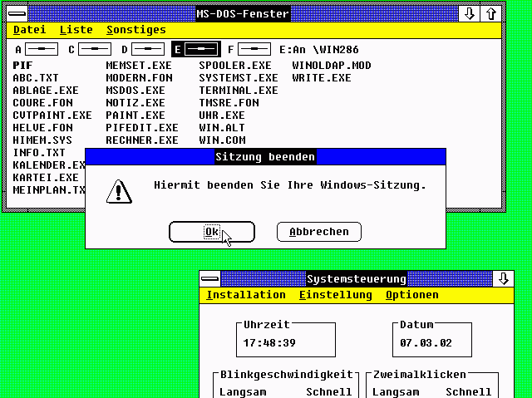Select NOTIZ.EXE file
This screenshot has height=398, width=532.
click(x=135, y=103)
